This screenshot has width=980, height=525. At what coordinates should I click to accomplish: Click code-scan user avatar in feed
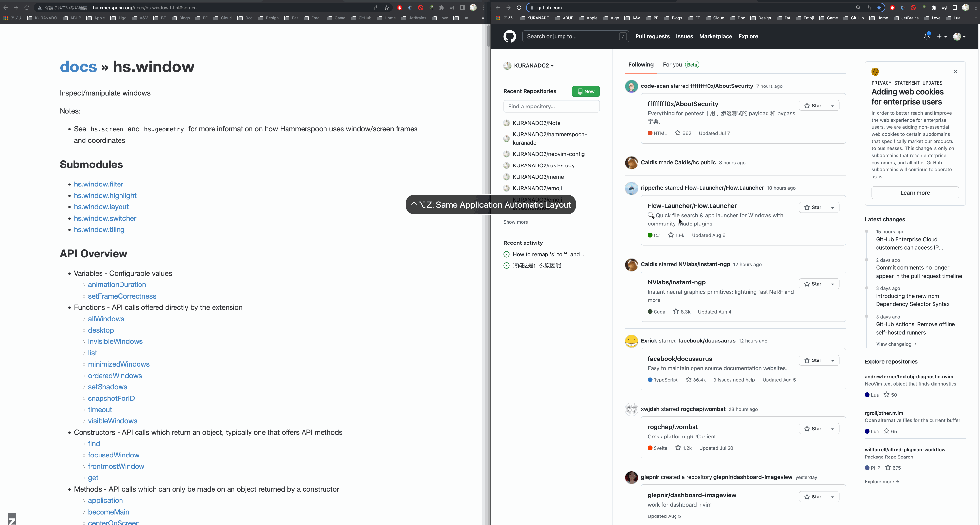pos(631,87)
